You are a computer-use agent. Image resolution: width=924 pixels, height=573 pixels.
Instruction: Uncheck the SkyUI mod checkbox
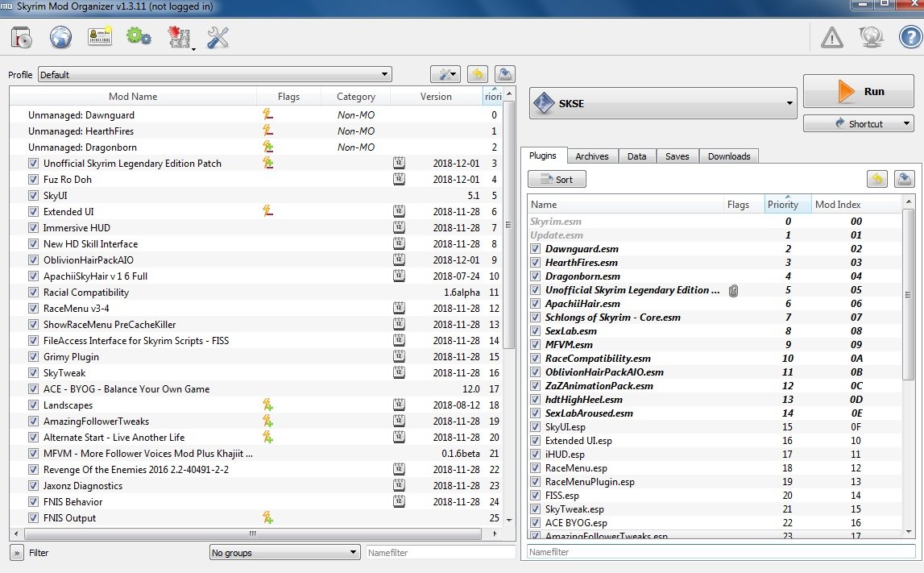click(33, 196)
